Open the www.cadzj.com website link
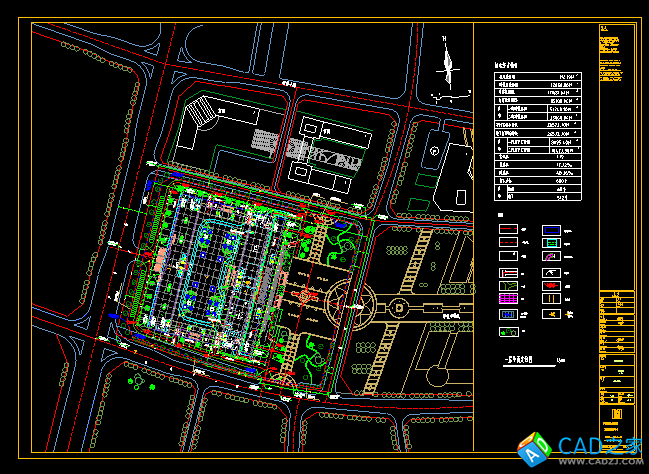 tap(598, 462)
